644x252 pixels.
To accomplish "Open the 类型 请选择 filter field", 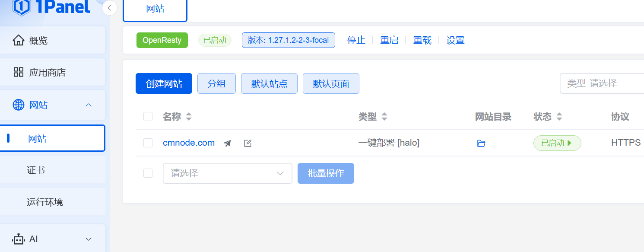I will tap(605, 83).
